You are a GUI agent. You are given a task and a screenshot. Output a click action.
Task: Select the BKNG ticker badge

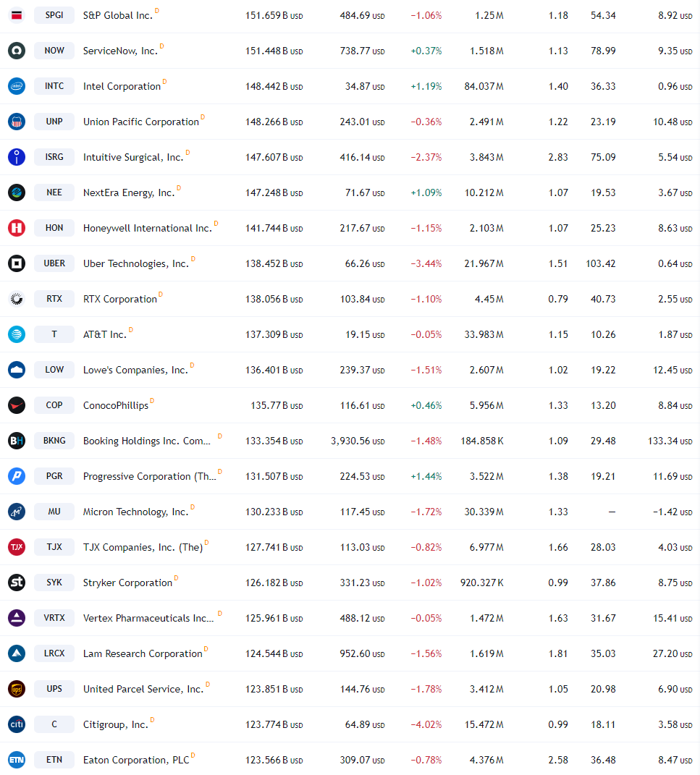pyautogui.click(x=54, y=441)
